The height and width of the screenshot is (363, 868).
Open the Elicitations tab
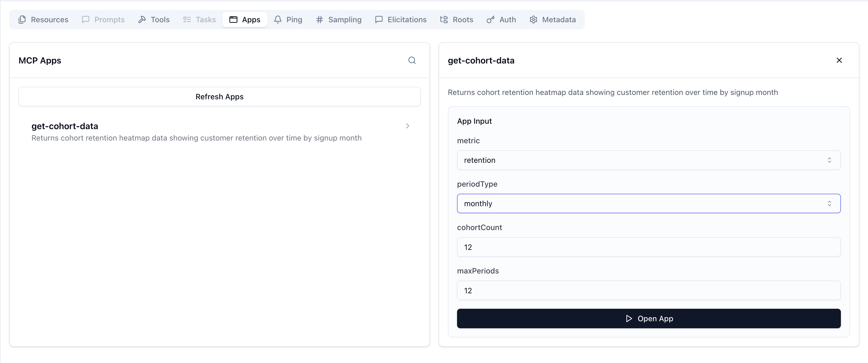coord(401,20)
